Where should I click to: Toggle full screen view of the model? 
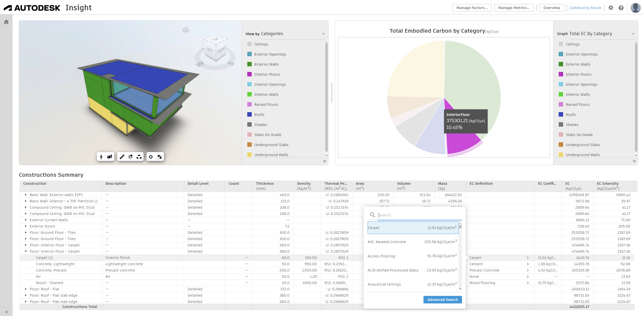[160, 156]
